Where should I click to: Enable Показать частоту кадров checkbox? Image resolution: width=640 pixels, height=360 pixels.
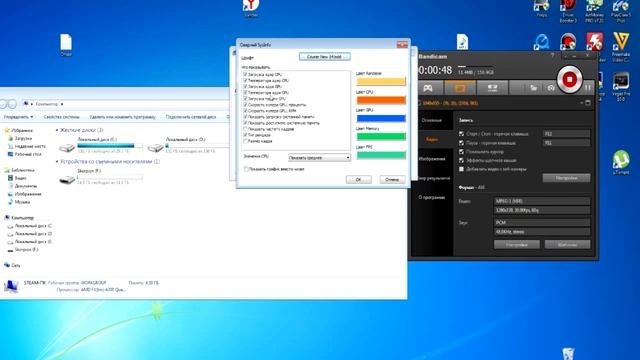click(245, 129)
